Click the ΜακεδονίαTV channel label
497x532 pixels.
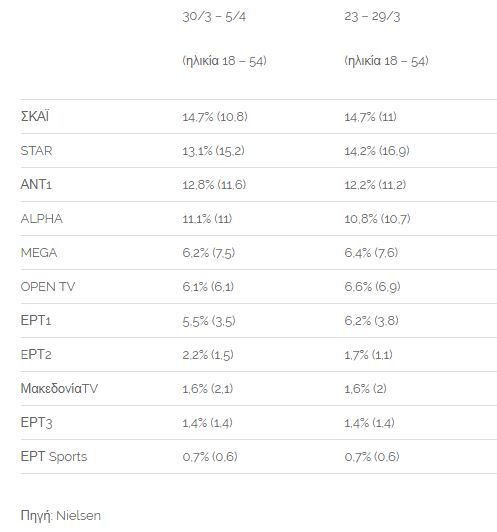pos(59,388)
